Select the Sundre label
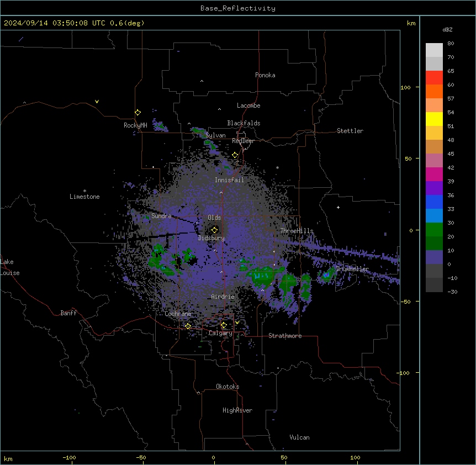This screenshot has width=476, height=465. (161, 216)
